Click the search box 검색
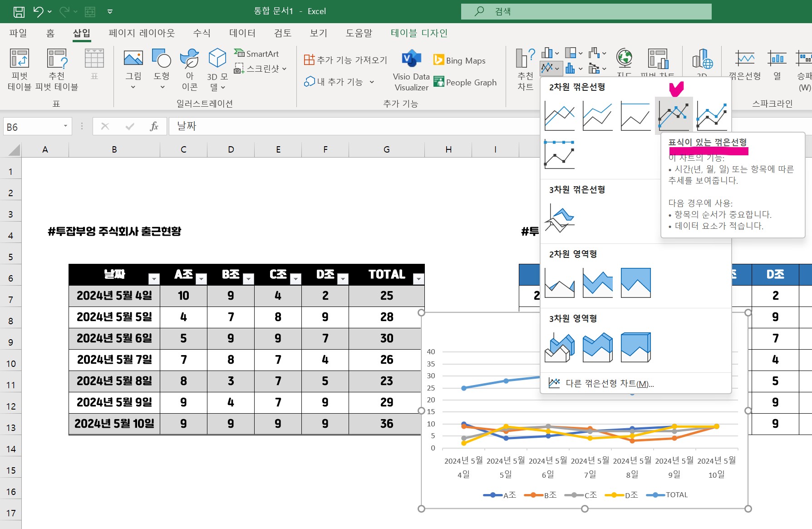The height and width of the screenshot is (529, 812). [x=586, y=11]
